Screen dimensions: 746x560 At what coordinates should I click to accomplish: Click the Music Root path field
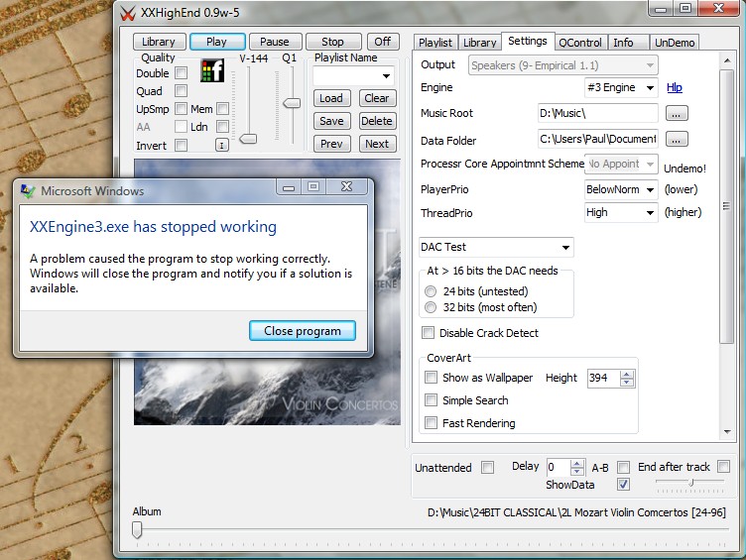[x=597, y=113]
